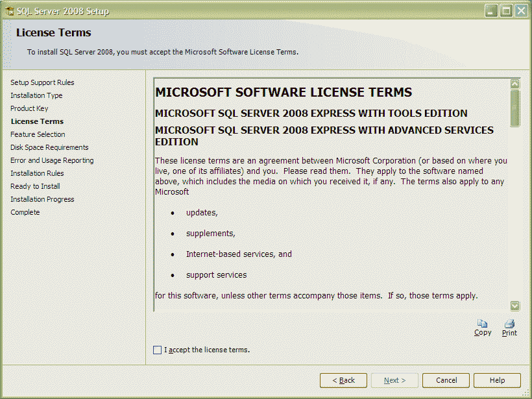Select the Installation Type step
The image size is (532, 399).
(x=36, y=95)
